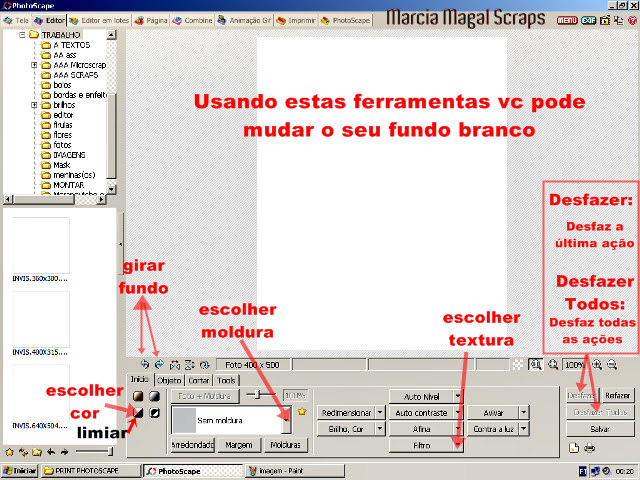Click the Salvar button
The width and height of the screenshot is (640, 480).
pos(600,429)
